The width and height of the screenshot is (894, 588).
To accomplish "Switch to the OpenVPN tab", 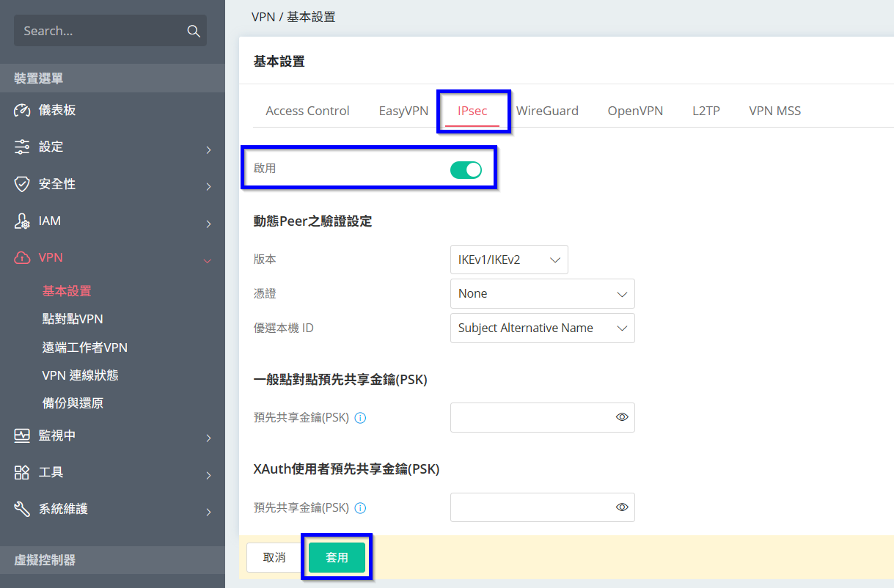I will coord(635,111).
